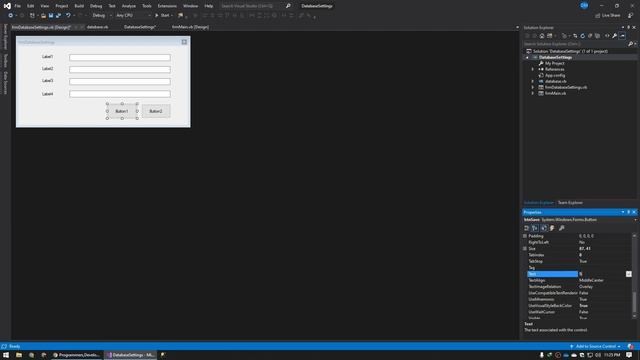Expand the frmMain.vb node

pyautogui.click(x=533, y=93)
